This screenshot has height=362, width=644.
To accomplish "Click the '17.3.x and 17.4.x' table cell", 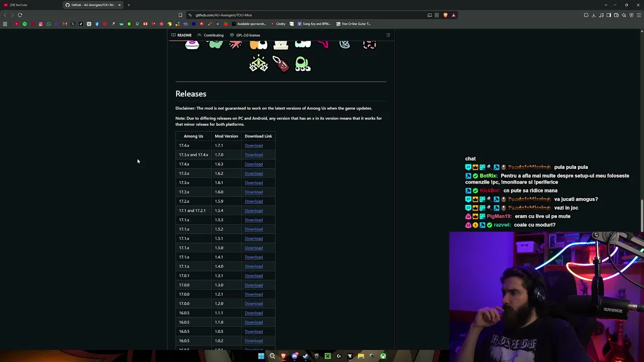I will 193,155.
